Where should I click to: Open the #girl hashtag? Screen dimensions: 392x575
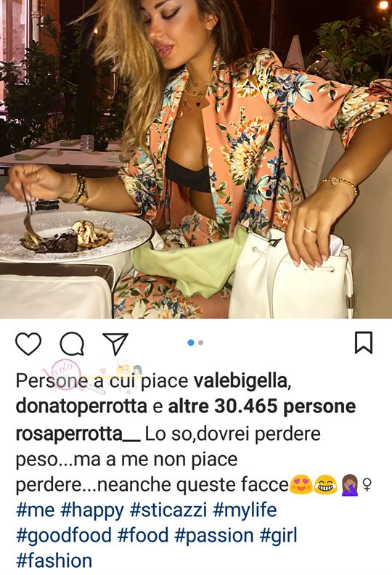coord(278,535)
